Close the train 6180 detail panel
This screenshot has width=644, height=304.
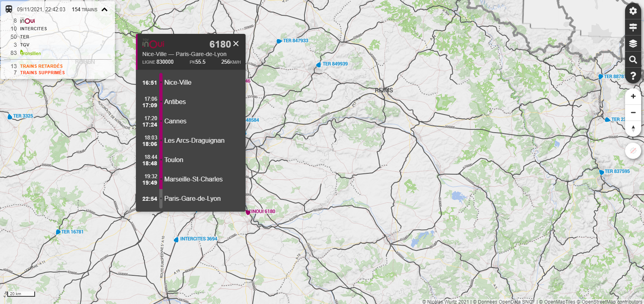[236, 44]
